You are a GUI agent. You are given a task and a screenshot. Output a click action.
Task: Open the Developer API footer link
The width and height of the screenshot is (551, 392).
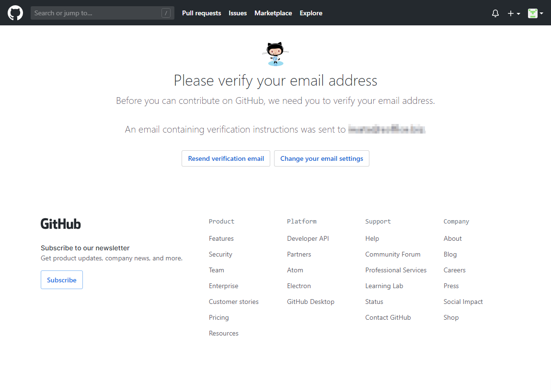pyautogui.click(x=308, y=238)
